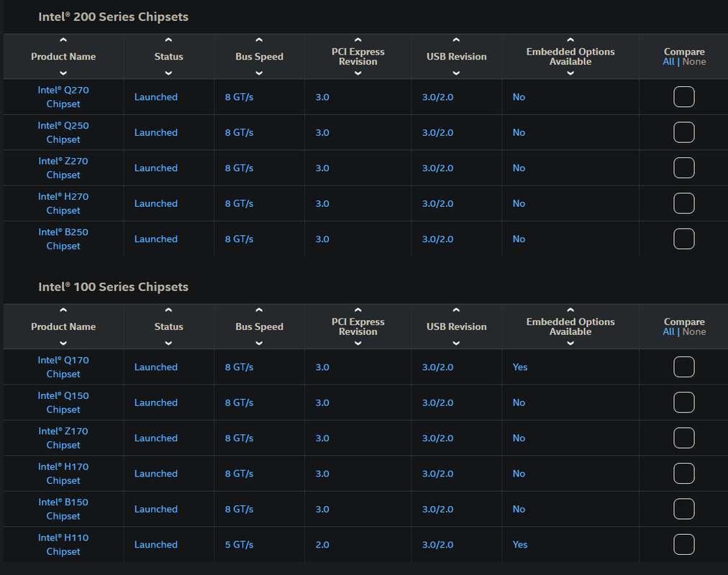
Task: Sort 100 Series Status ascending arrow
Action: pyautogui.click(x=168, y=310)
